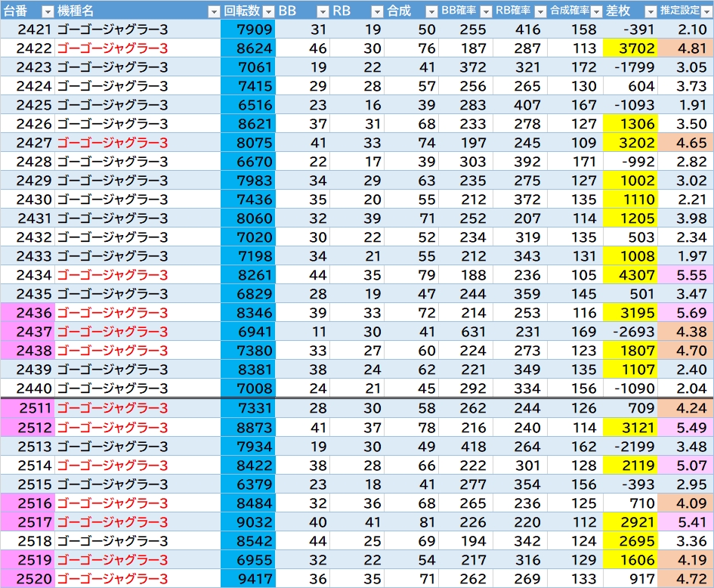This screenshot has height=588, width=714.
Task: Select yellow difference cell 3121
Action: pos(630,427)
